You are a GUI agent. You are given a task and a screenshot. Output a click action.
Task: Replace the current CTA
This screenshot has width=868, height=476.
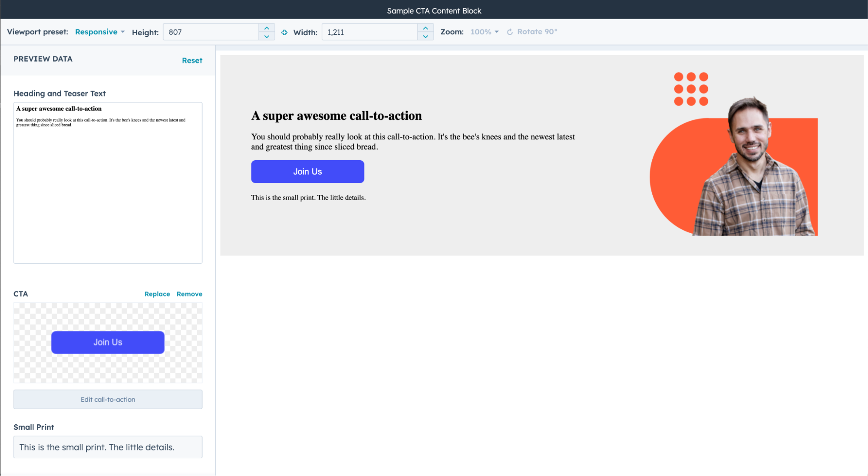pyautogui.click(x=157, y=294)
